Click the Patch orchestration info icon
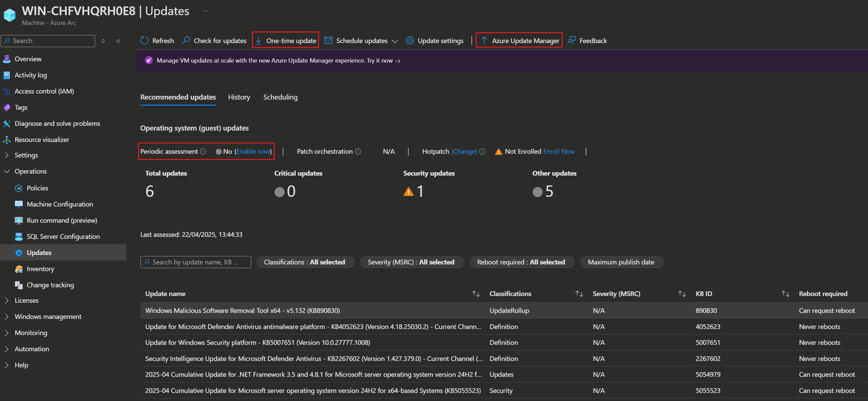 (x=358, y=152)
